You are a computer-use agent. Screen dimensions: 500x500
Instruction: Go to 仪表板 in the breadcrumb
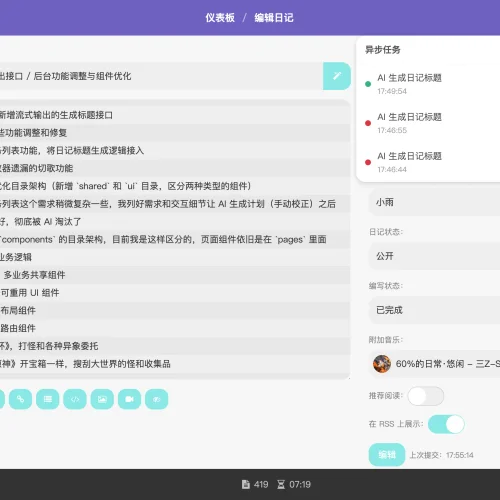pos(220,18)
